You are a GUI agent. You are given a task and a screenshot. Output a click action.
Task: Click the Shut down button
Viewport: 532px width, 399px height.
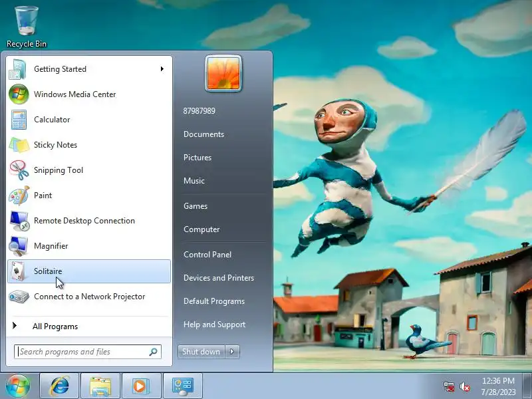click(x=201, y=352)
